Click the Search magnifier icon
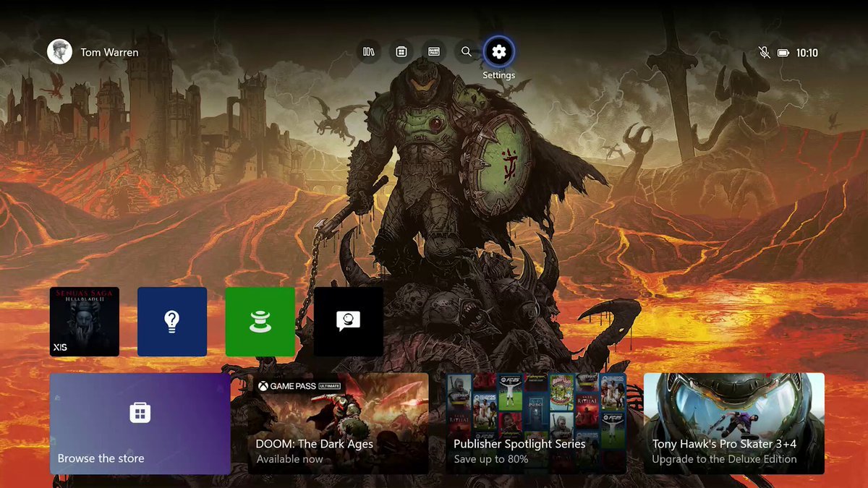Image resolution: width=868 pixels, height=488 pixels. click(467, 52)
